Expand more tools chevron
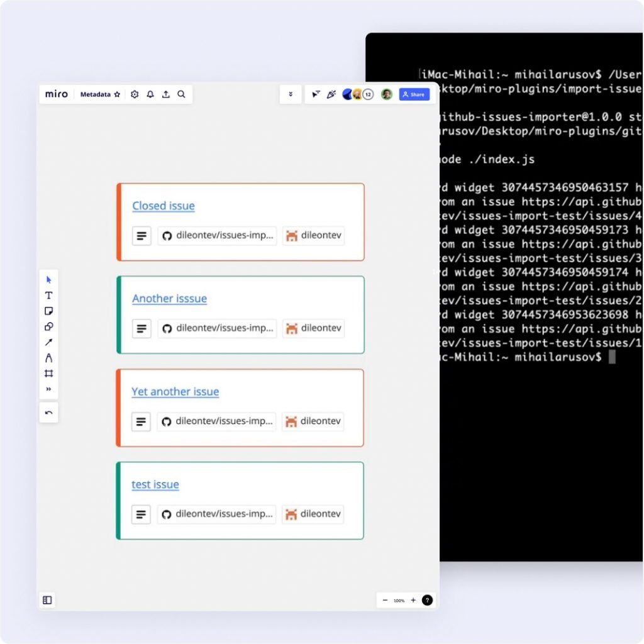644x644 pixels. pyautogui.click(x=49, y=389)
